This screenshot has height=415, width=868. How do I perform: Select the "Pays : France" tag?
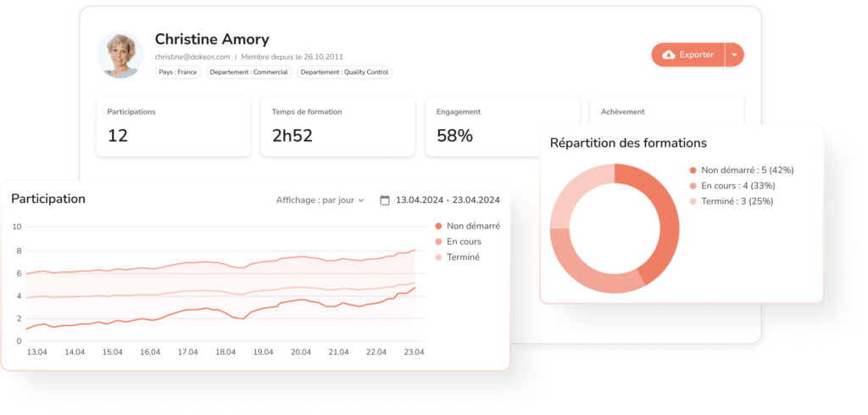178,72
